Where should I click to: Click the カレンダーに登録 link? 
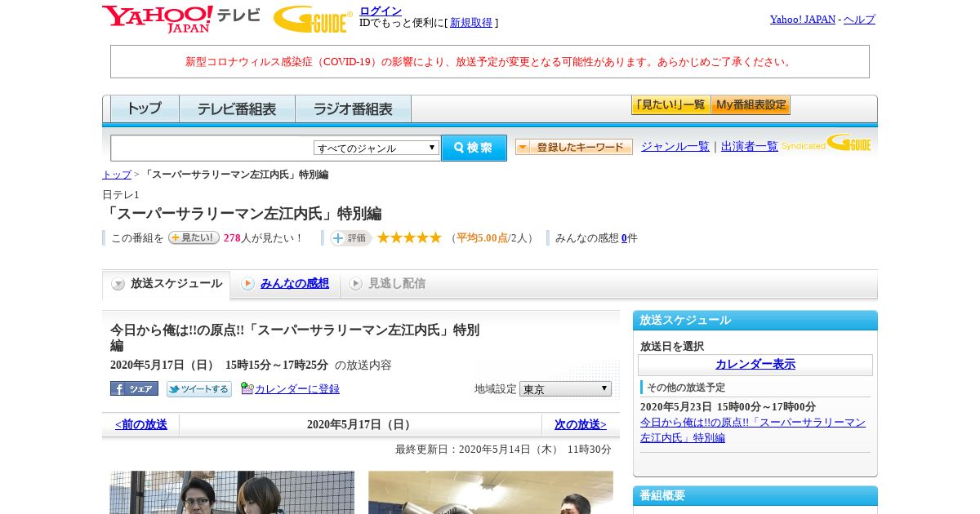pos(297,389)
